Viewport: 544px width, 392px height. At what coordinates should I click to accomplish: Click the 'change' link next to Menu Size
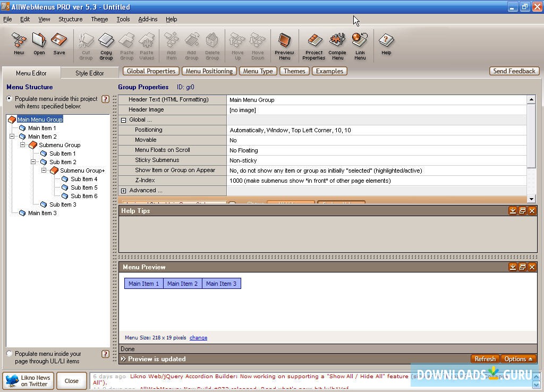[x=198, y=337]
